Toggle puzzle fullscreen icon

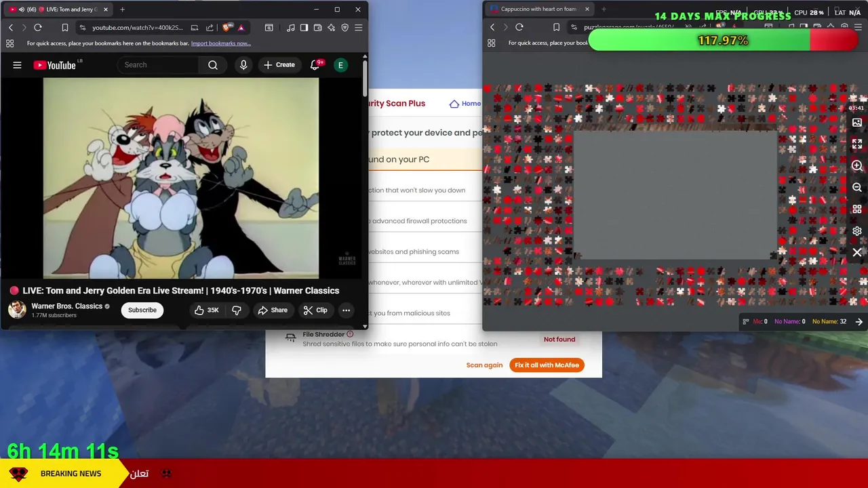coord(857,144)
